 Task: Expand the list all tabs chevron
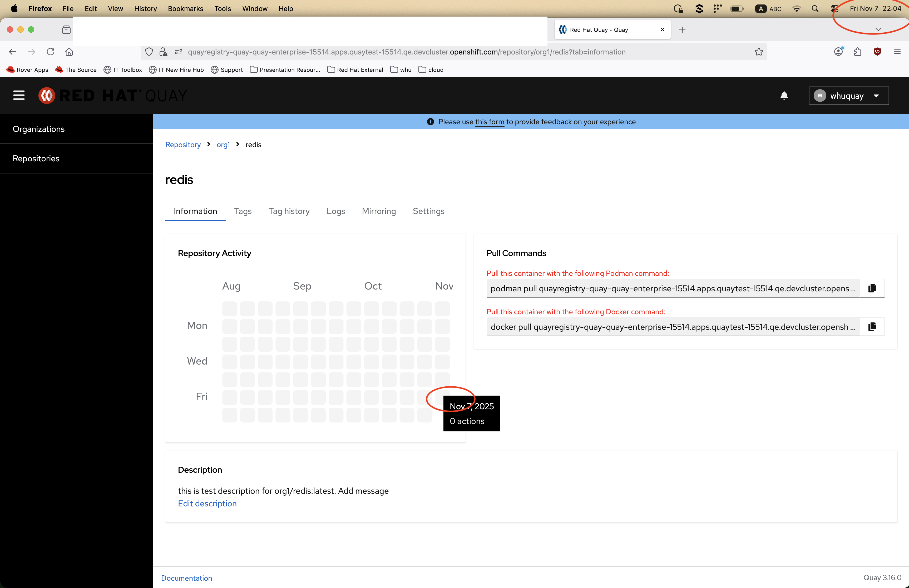click(878, 29)
